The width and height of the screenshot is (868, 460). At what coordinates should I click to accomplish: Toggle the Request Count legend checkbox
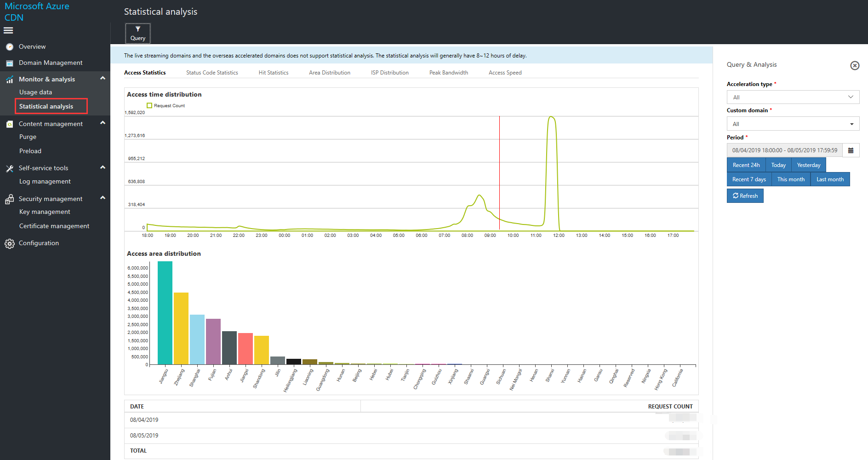pos(149,106)
